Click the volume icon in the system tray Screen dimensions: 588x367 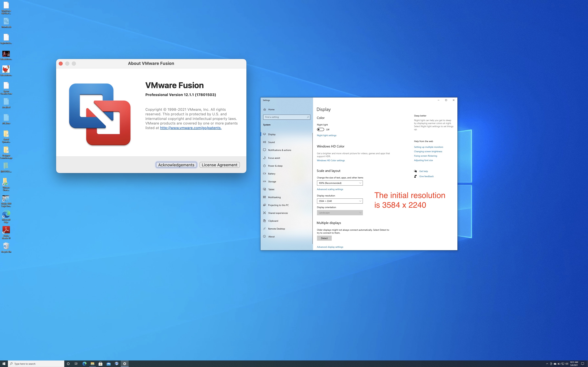point(567,364)
